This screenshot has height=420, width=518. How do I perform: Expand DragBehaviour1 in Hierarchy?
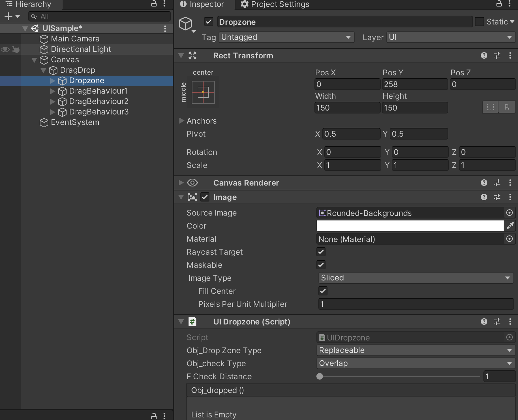click(x=53, y=91)
